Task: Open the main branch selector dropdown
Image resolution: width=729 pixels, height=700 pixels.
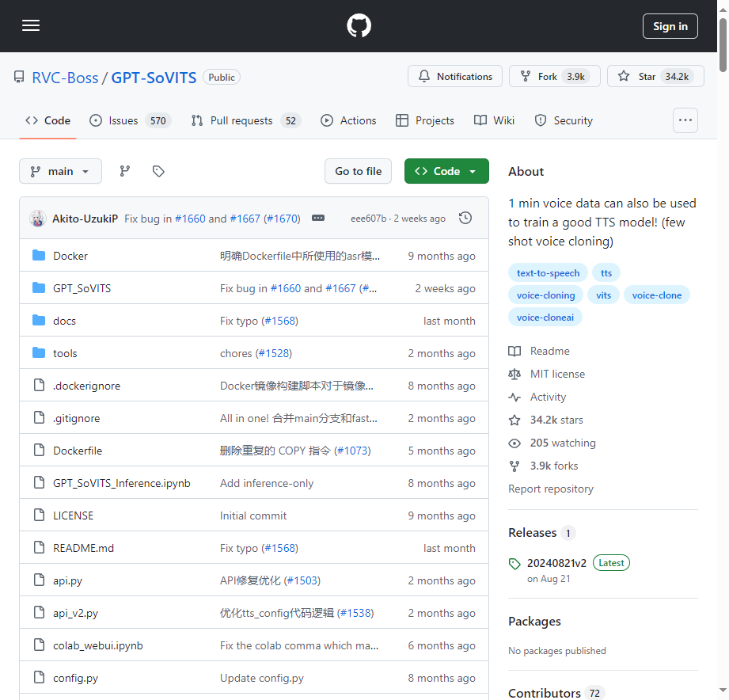Action: tap(60, 171)
